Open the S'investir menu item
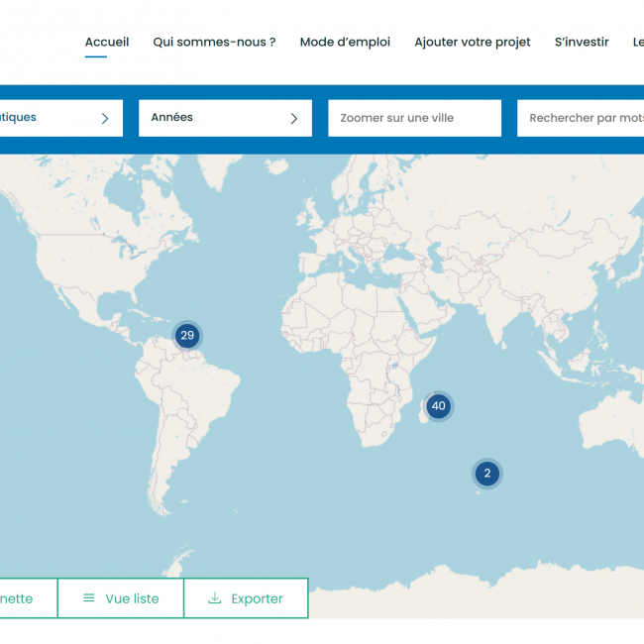 click(582, 42)
